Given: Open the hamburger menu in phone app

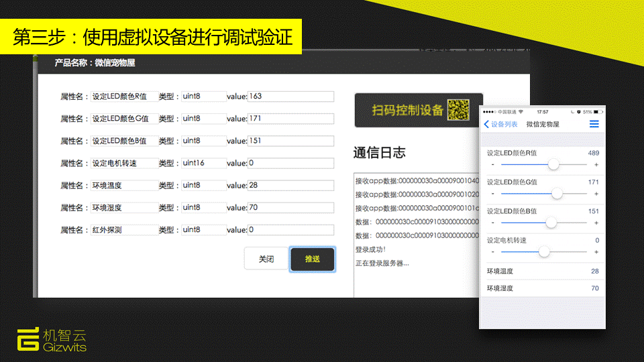Looking at the screenshot, I should [x=594, y=124].
